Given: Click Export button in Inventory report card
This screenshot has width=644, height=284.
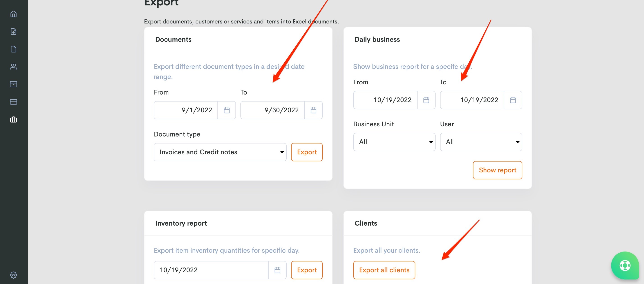Looking at the screenshot, I should tap(307, 270).
